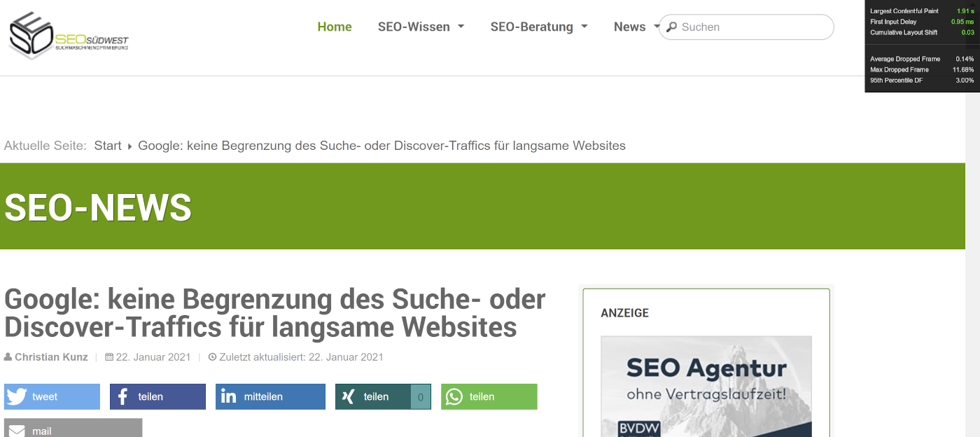Share on LinkedIn with mitteilen button
Image resolution: width=980 pixels, height=437 pixels.
click(x=270, y=396)
